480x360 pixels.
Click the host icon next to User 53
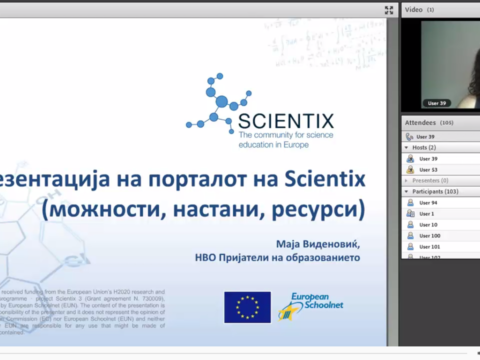[x=410, y=170]
